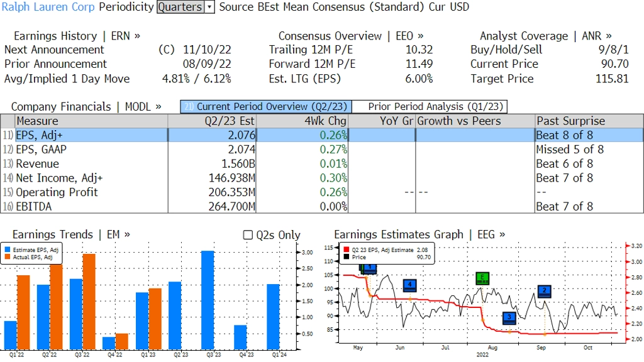This screenshot has width=644, height=362.
Task: Click Beat 6 of 8 surprise cell
Action: pyautogui.click(x=564, y=164)
